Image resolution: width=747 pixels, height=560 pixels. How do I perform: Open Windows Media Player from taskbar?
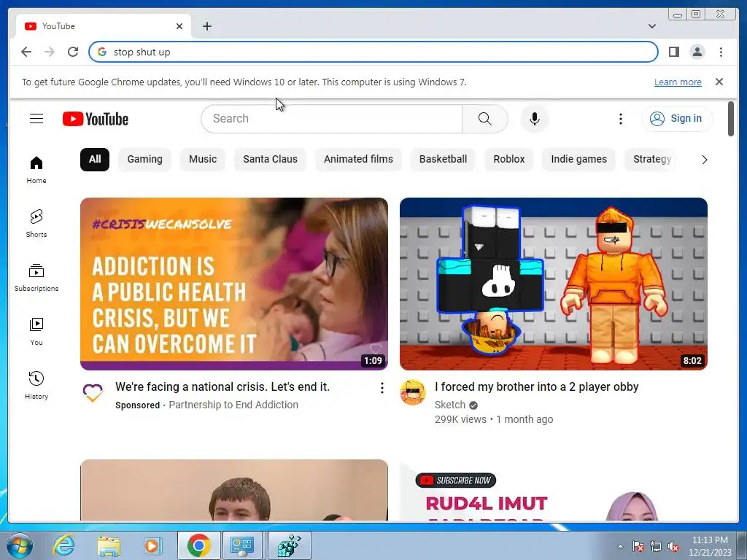[152, 545]
